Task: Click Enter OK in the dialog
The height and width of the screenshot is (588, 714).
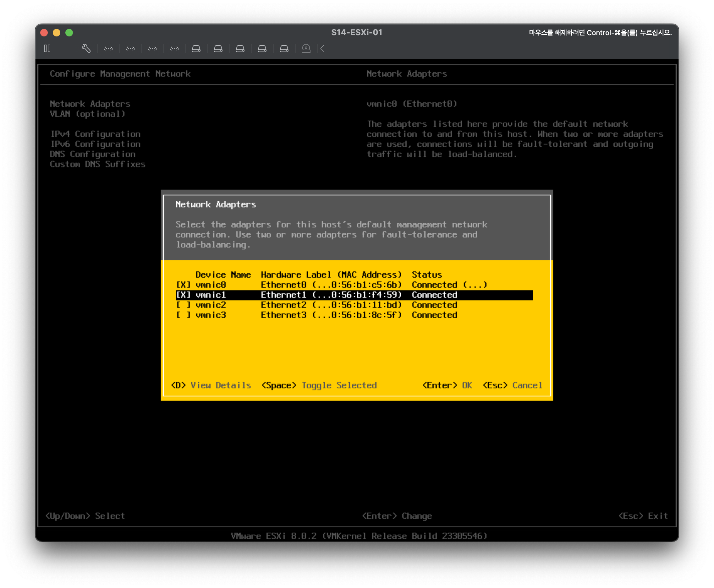Action: [x=447, y=385]
